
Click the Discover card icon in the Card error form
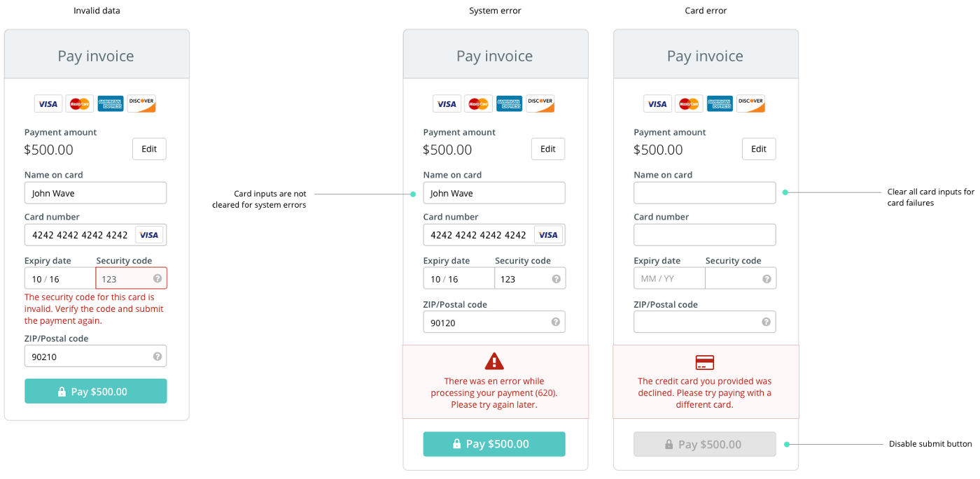coord(750,103)
